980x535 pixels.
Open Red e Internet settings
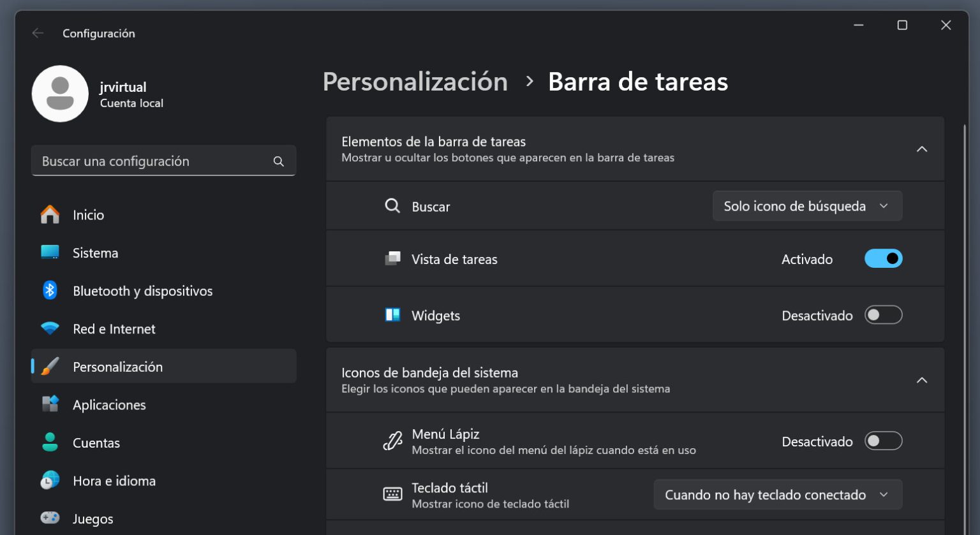[49, 328]
